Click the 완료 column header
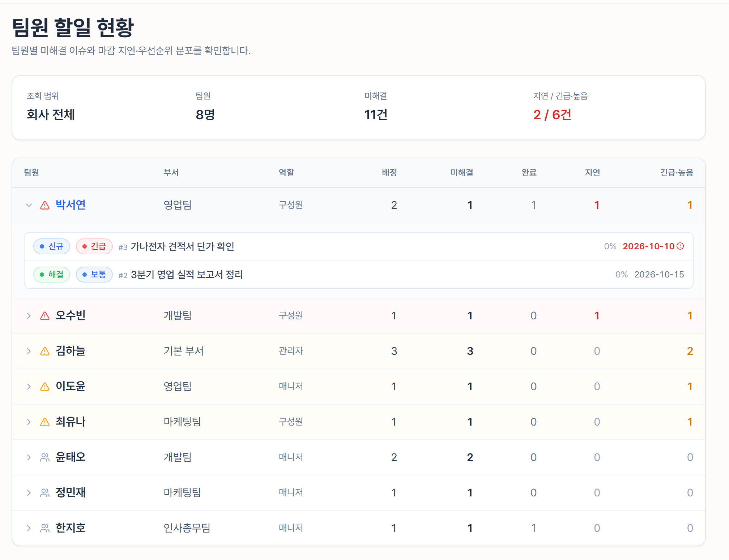This screenshot has width=729, height=560. coord(529,173)
